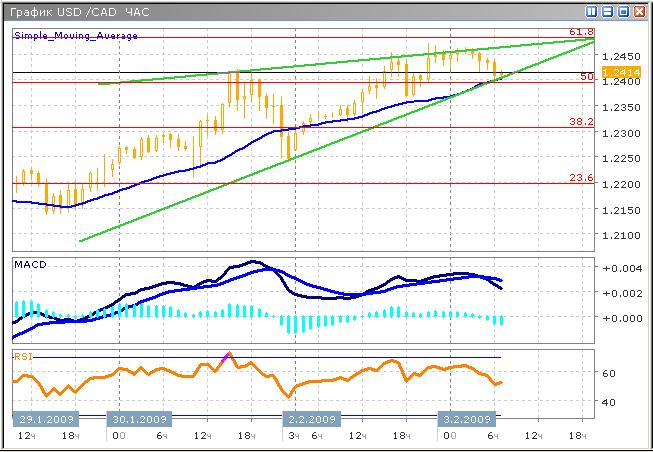Click the 60 RSI scale value
The height and width of the screenshot is (452, 653).
point(609,373)
